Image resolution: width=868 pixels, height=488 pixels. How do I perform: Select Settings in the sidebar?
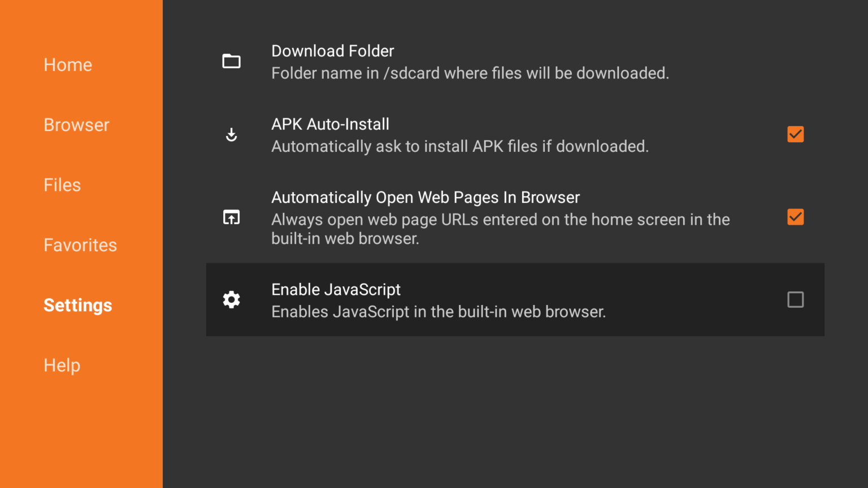[78, 305]
